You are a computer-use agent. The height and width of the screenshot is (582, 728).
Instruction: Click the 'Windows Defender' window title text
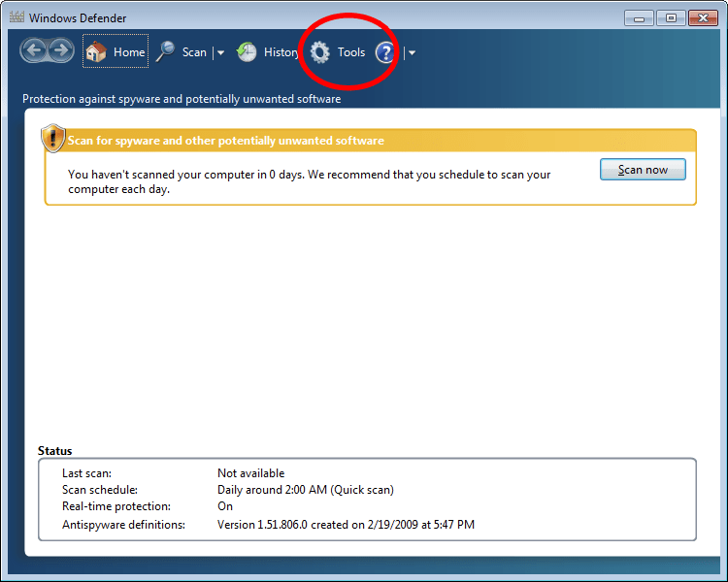point(78,18)
